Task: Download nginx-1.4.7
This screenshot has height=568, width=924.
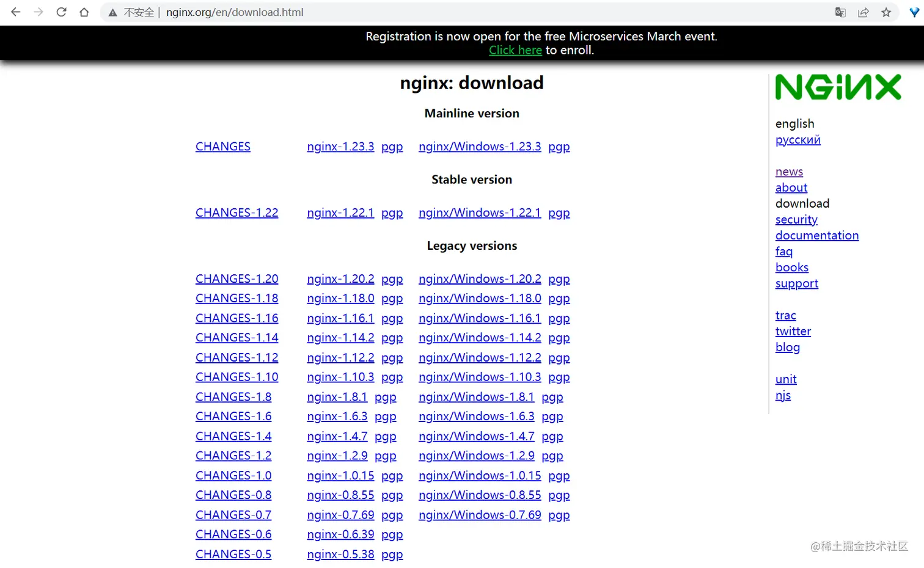Action: pyautogui.click(x=337, y=436)
